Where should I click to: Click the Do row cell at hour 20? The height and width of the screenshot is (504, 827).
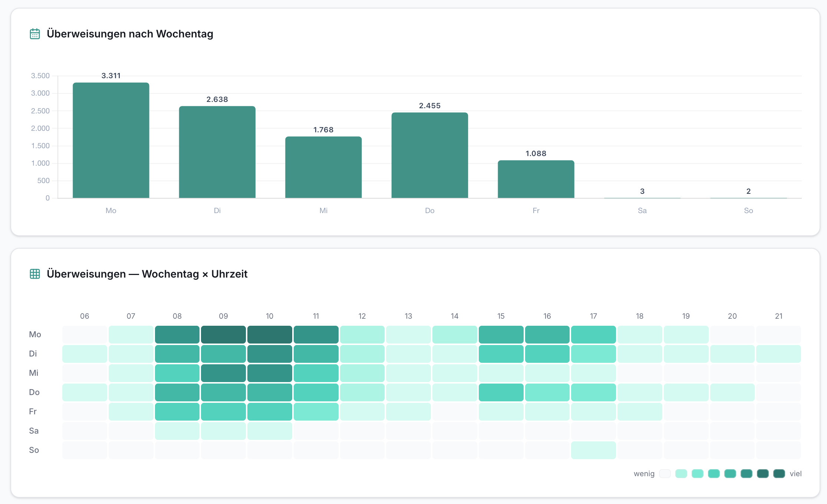pyautogui.click(x=732, y=392)
